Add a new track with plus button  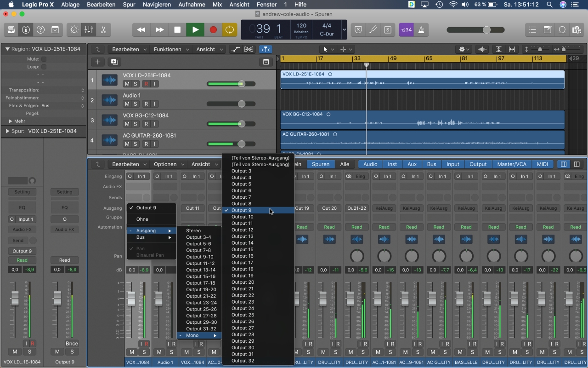tap(97, 62)
